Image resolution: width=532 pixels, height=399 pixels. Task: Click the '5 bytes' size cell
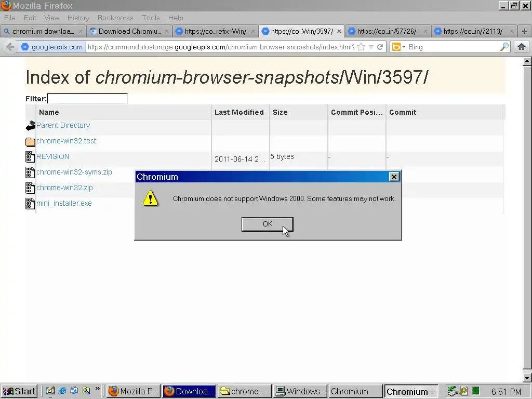pyautogui.click(x=282, y=156)
